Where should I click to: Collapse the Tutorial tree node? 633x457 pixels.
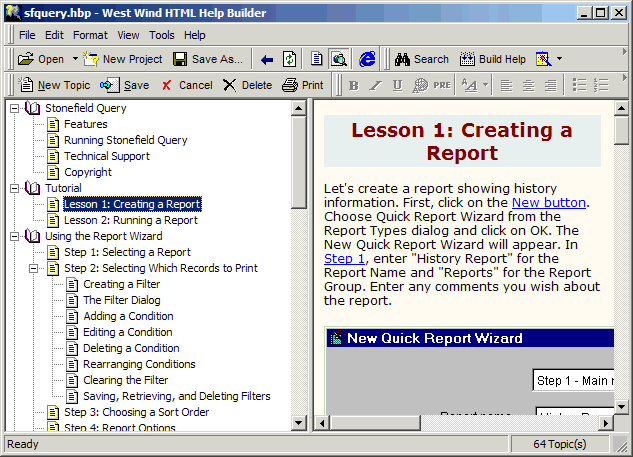[x=15, y=188]
